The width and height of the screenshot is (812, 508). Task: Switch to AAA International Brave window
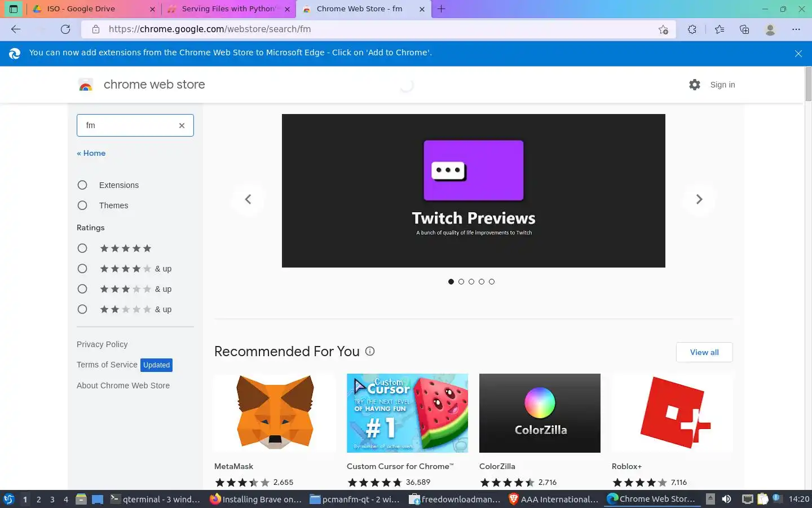pyautogui.click(x=554, y=499)
